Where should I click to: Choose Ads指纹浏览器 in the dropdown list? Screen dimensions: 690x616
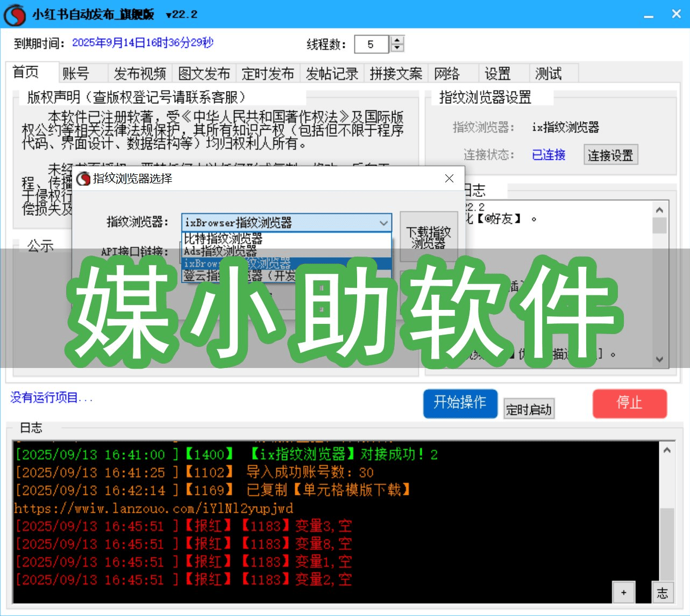click(x=220, y=251)
